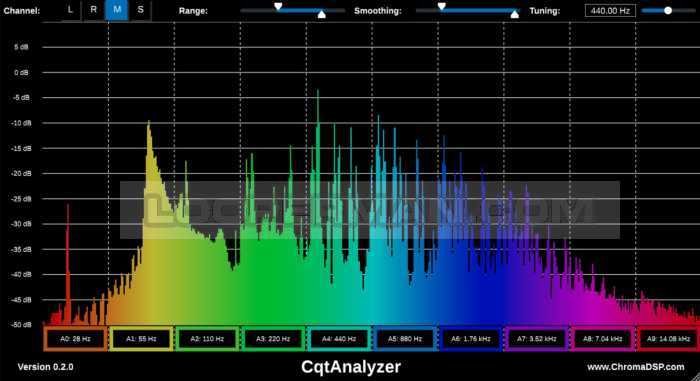Click the A3: 220 Hz octave label
The height and width of the screenshot is (381, 700).
(273, 339)
